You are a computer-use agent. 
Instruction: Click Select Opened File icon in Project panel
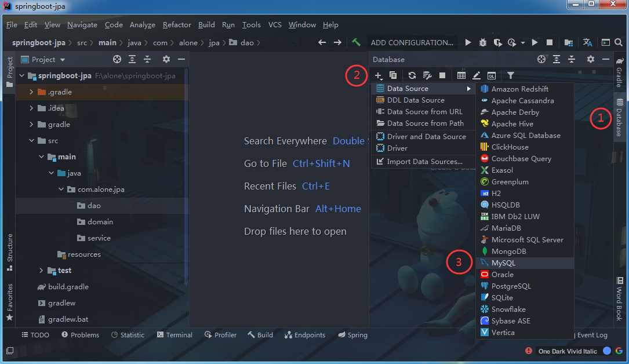click(x=117, y=59)
